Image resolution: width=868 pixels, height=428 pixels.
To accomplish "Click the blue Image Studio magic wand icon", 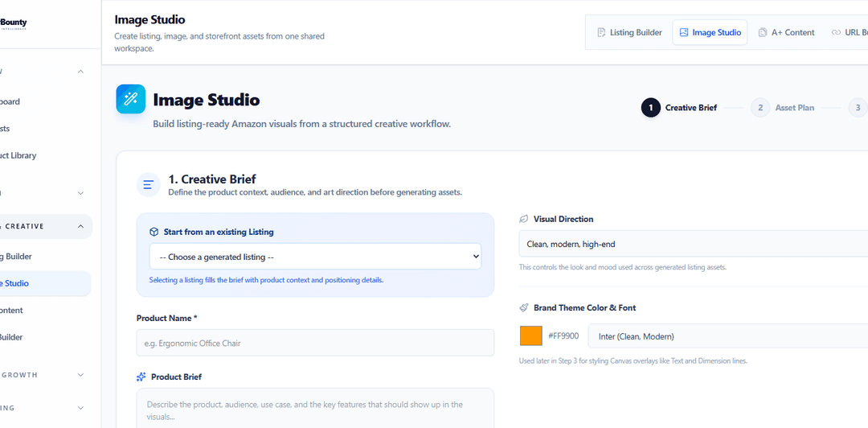I will [130, 99].
